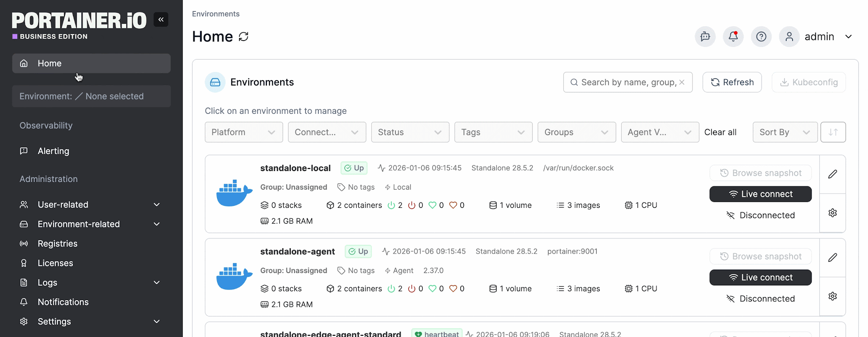868x337 pixels.
Task: Click the Refresh environments button
Action: pos(732,82)
